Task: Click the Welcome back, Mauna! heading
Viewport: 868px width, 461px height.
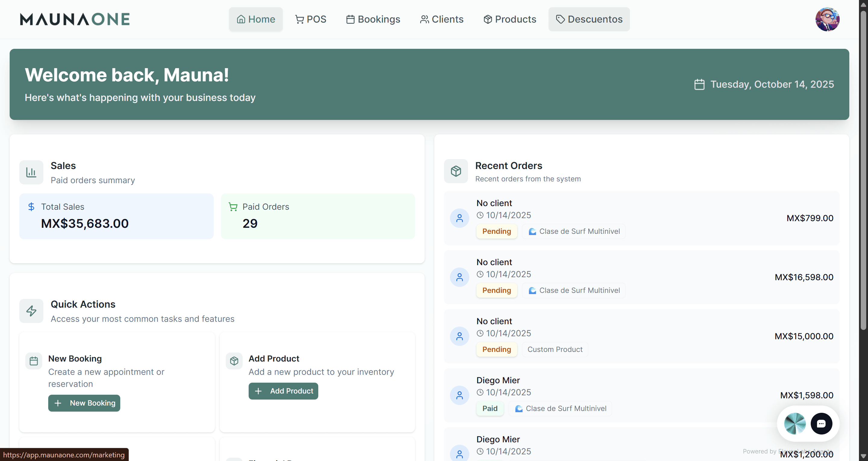Action: pos(127,75)
